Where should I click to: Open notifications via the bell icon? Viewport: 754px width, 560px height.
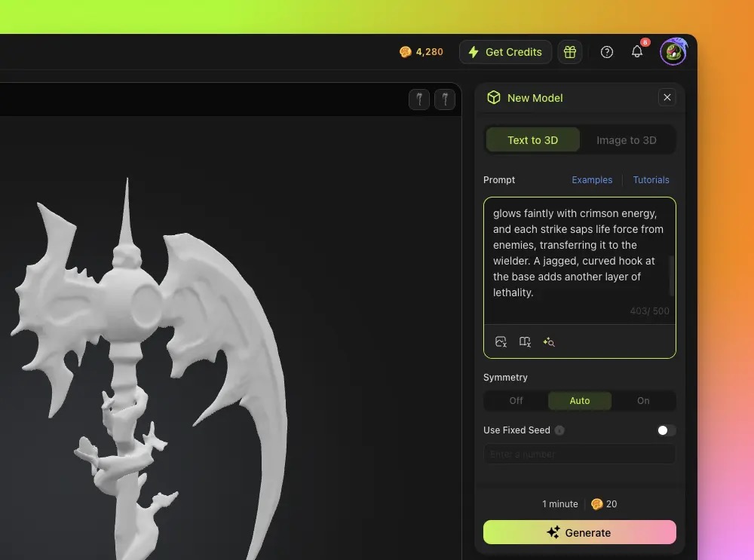pyautogui.click(x=636, y=51)
